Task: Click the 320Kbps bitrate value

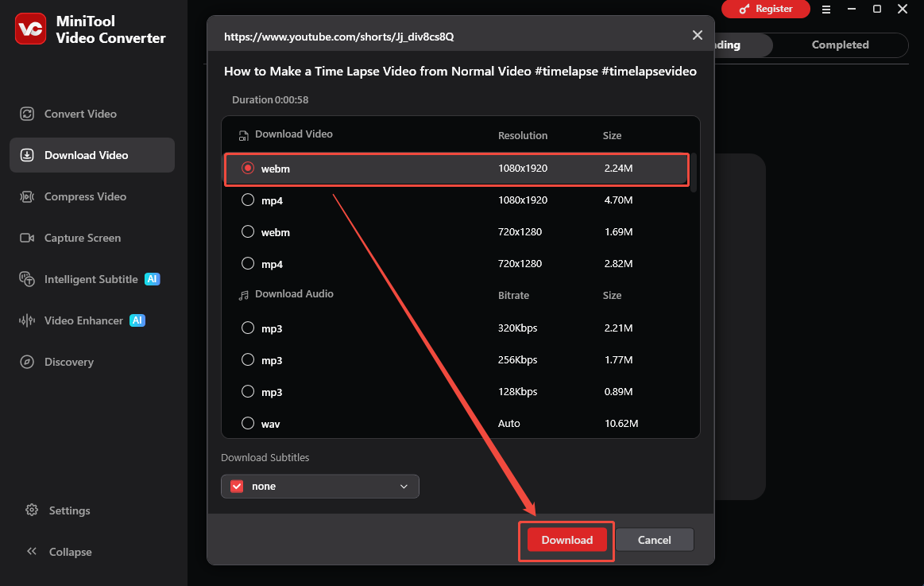Action: [x=517, y=328]
